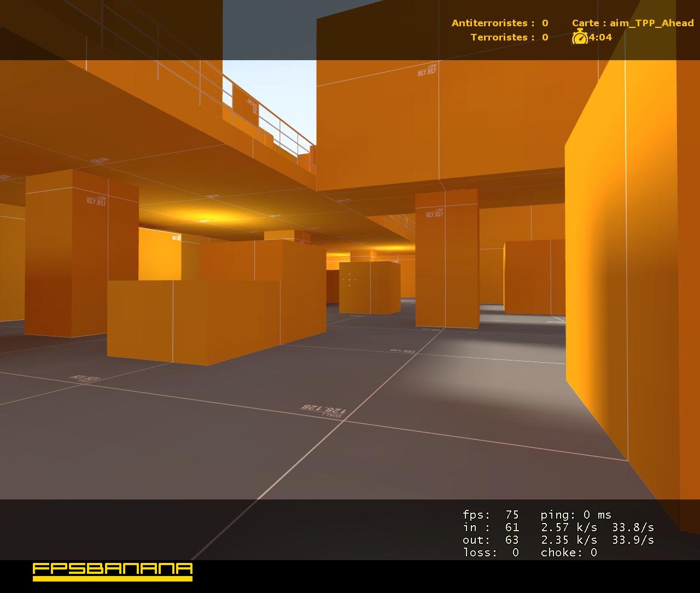Click the dotted crosshair in the view center
The height and width of the screenshot is (593, 700).
click(x=349, y=280)
